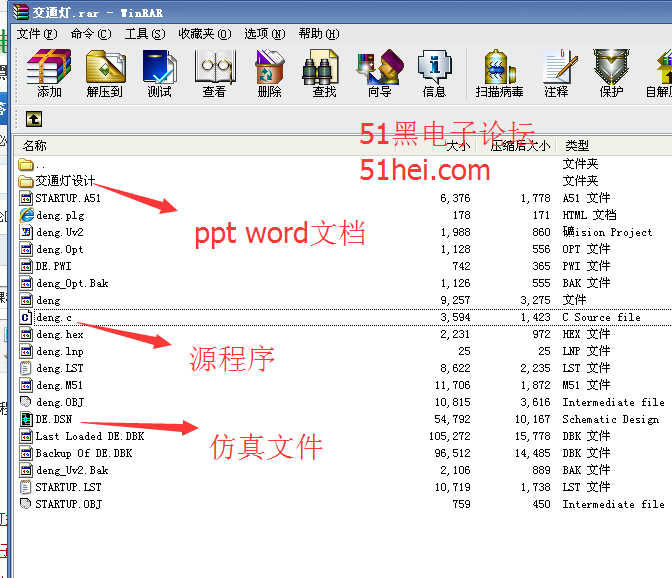
Task: Click the deng.Uv2 project file icon
Action: pyautogui.click(x=26, y=232)
